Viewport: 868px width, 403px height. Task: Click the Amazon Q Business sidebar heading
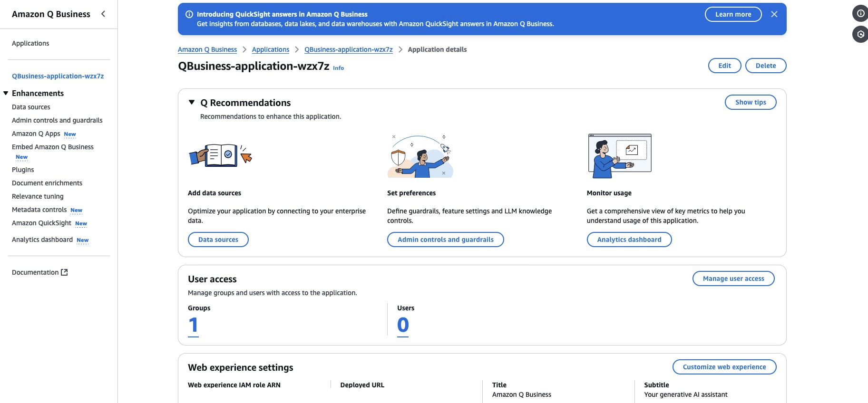point(51,14)
